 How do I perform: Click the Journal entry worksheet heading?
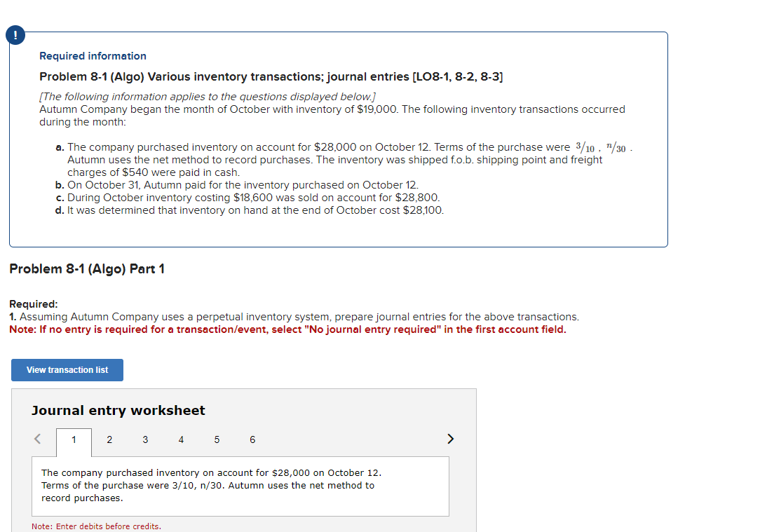point(118,410)
